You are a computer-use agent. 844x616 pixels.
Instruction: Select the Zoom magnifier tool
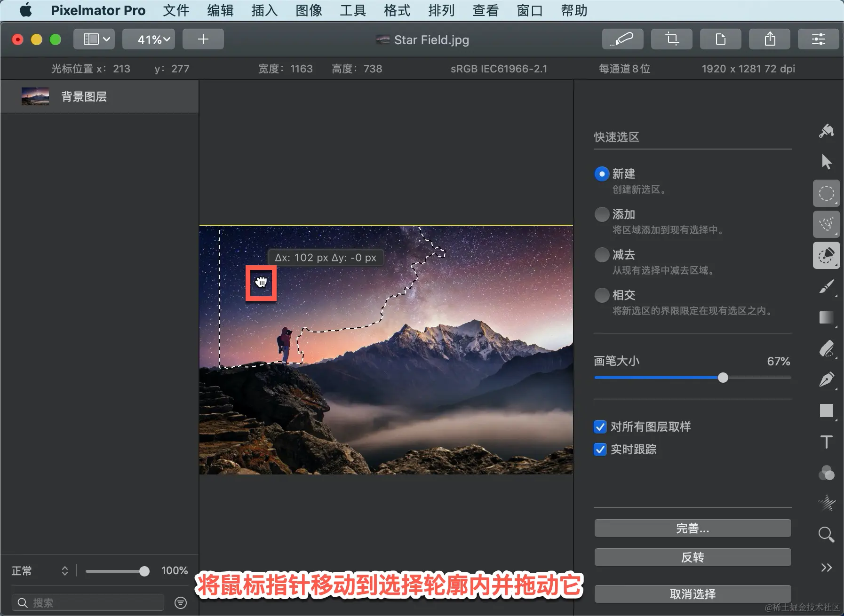[826, 534]
